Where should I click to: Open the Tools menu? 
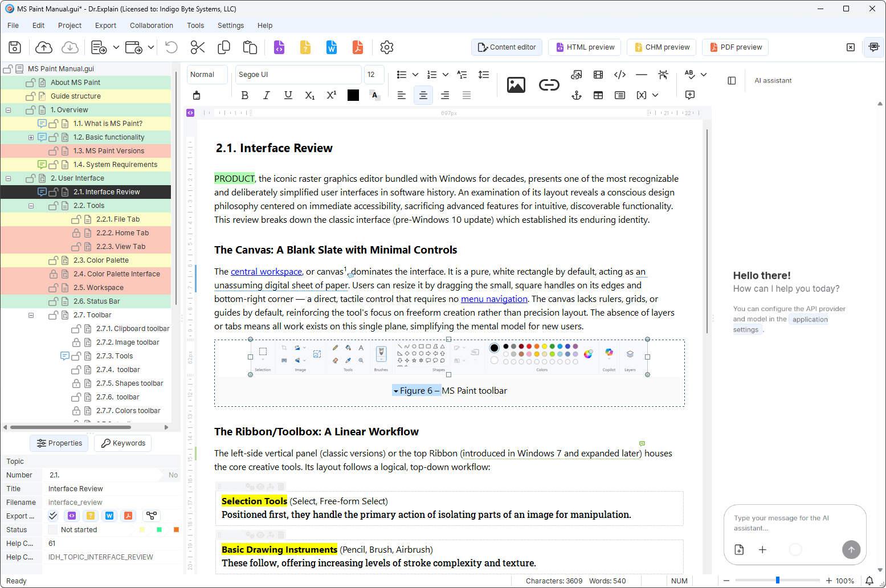pos(195,26)
